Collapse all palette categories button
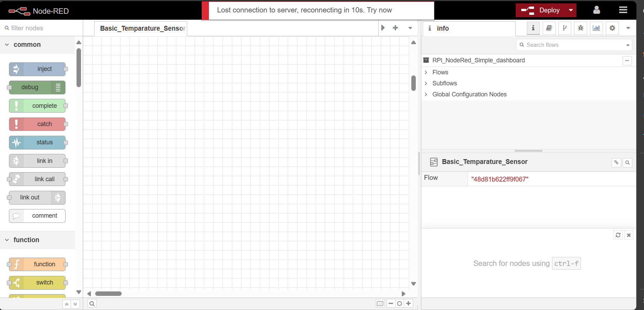The height and width of the screenshot is (310, 644). [67, 304]
